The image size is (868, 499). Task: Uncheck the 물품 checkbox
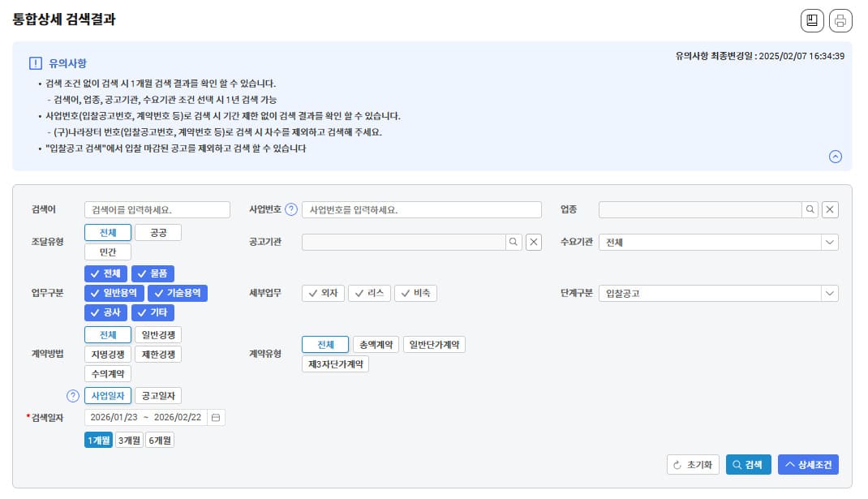[x=153, y=273]
